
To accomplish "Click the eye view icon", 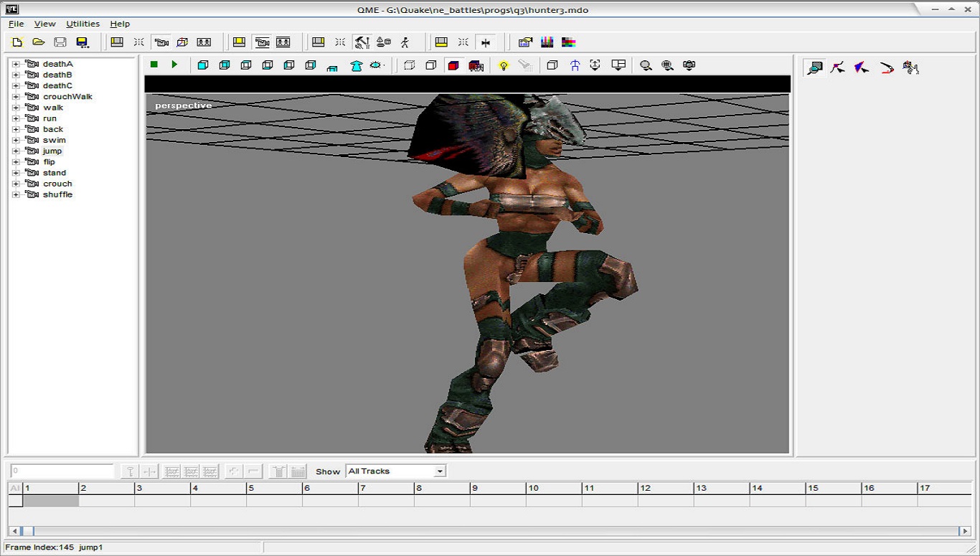I will tap(376, 65).
